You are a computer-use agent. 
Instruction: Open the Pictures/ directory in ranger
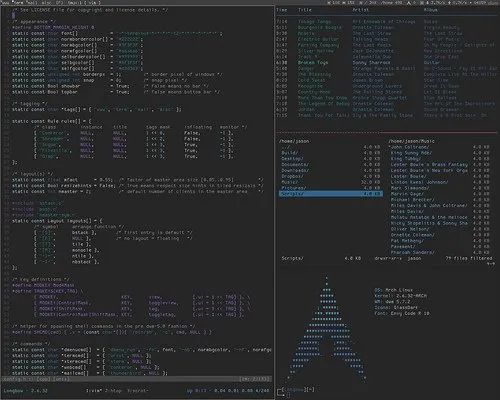[294, 188]
